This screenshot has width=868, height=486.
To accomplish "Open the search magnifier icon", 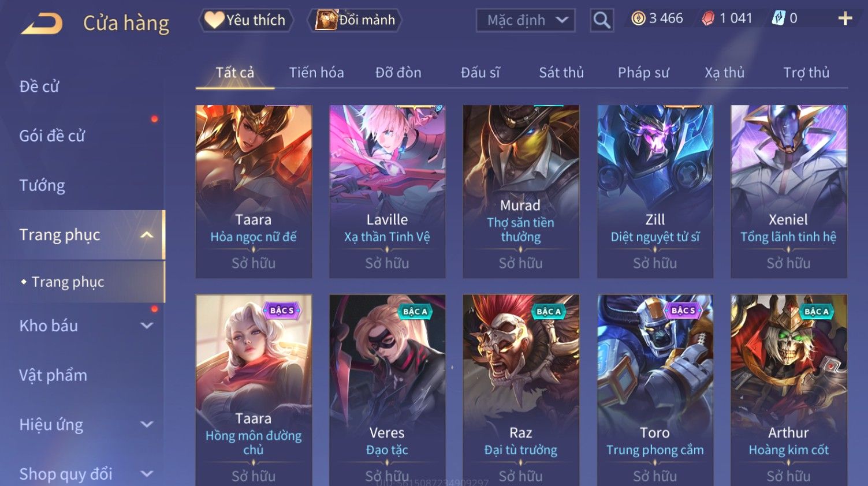I will [601, 20].
